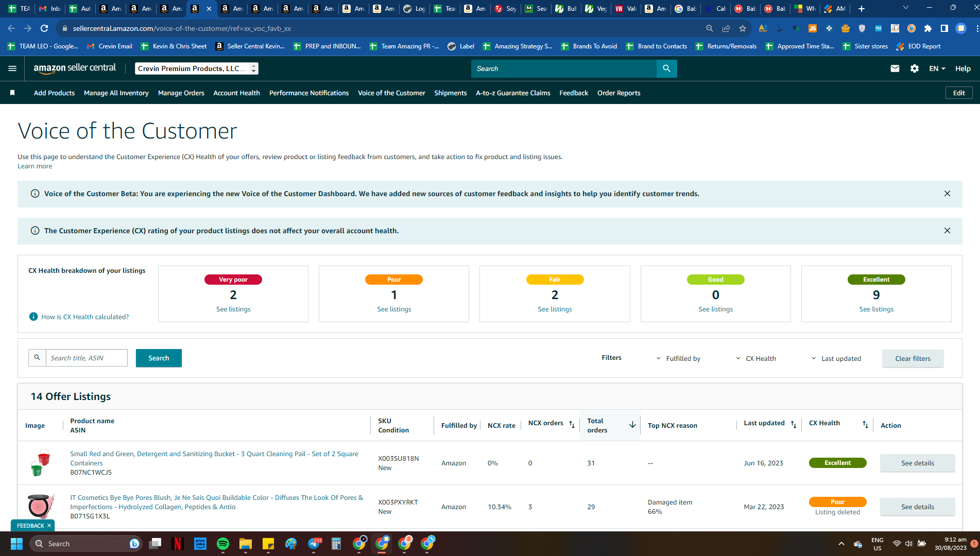Click the red and green bucket thumbnail
980x556 pixels.
pos(40,462)
